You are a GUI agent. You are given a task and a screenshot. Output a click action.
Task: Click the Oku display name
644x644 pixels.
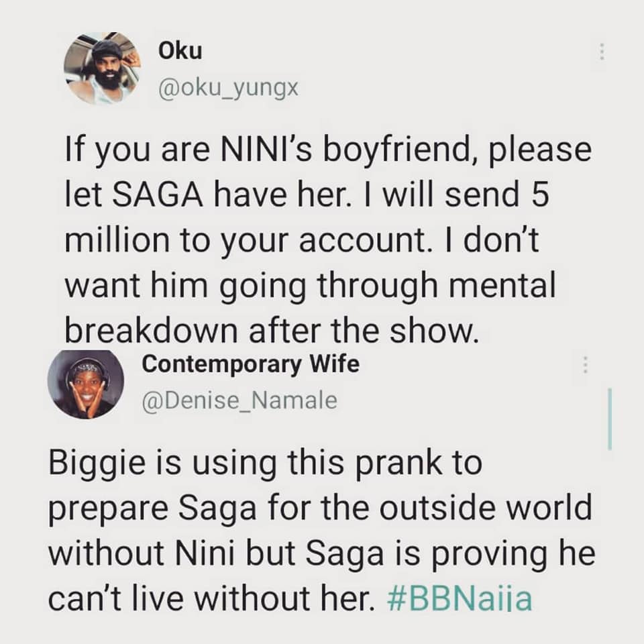(x=180, y=52)
